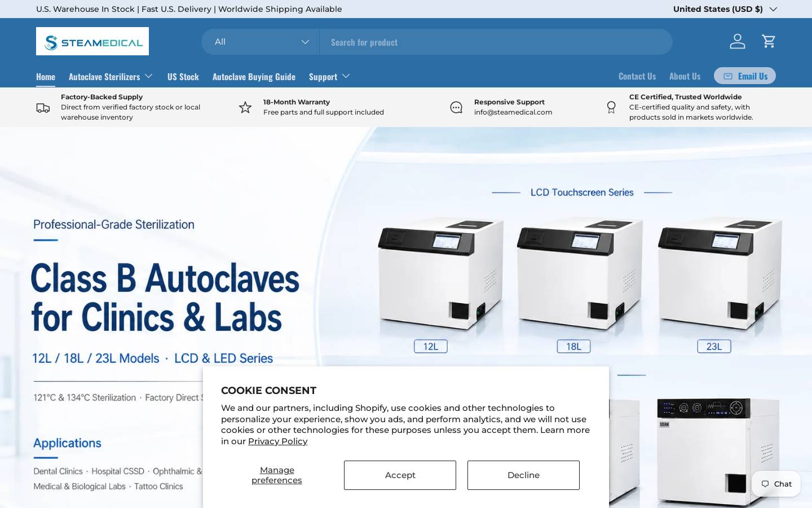Open the US Stock menu item
Screen dimensions: 812x508
[x=183, y=76]
